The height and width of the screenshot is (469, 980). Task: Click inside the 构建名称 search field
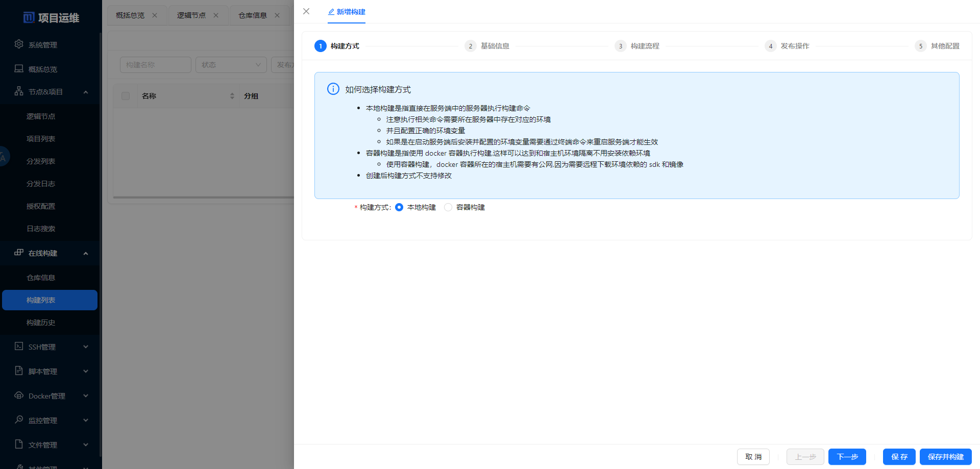pyautogui.click(x=155, y=65)
